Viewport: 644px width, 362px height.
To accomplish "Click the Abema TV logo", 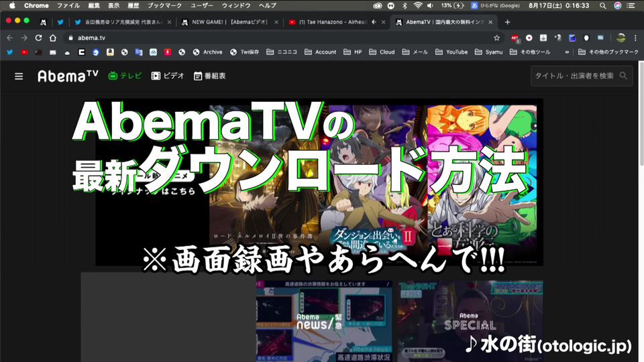I will [x=68, y=76].
